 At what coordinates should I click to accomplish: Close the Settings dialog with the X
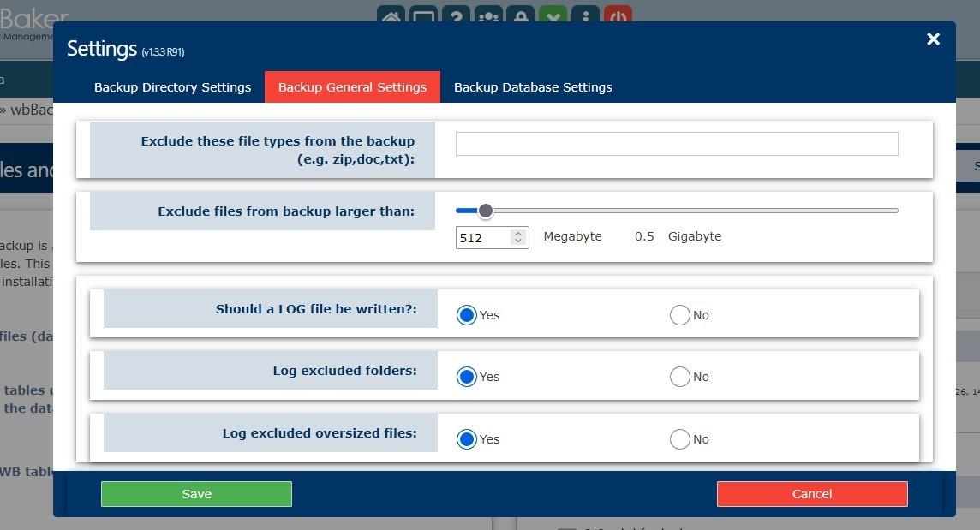pyautogui.click(x=933, y=39)
